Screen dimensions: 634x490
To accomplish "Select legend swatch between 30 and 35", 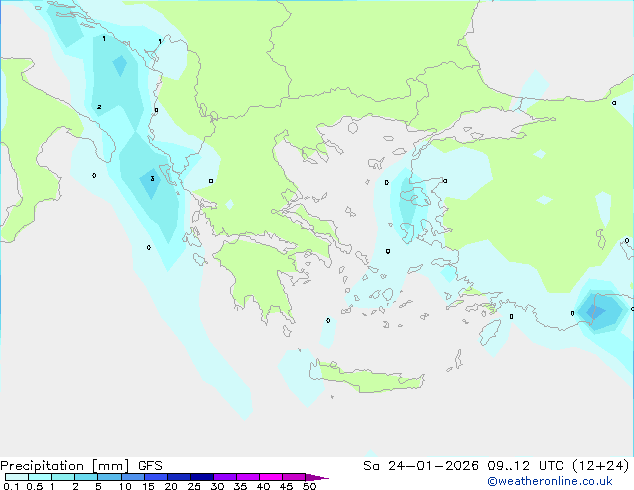I will coord(225,477).
